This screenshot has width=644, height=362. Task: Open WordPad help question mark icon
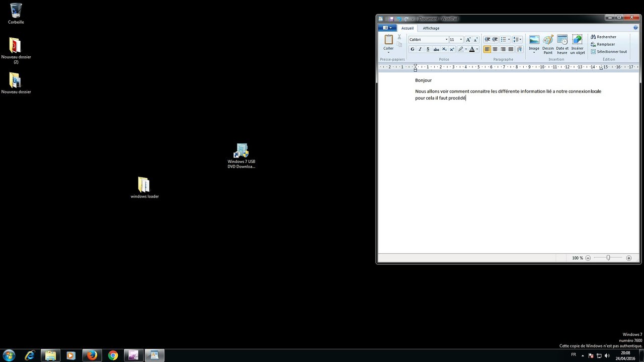[x=635, y=28]
